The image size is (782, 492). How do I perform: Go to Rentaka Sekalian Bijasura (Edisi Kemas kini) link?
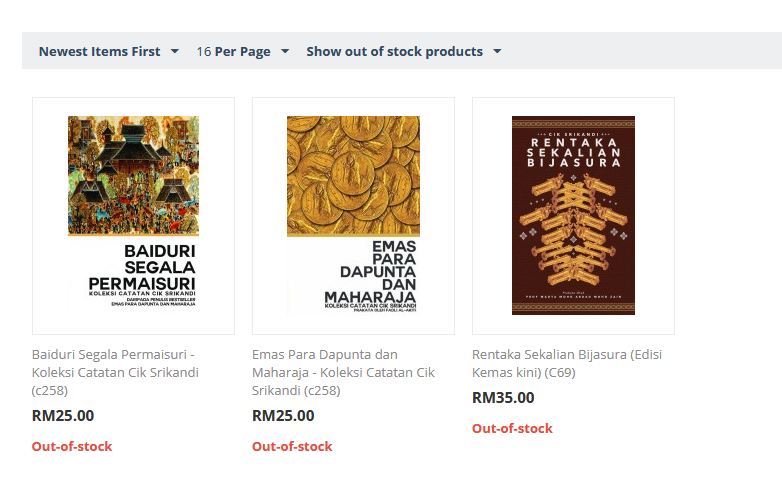pyautogui.click(x=566, y=363)
